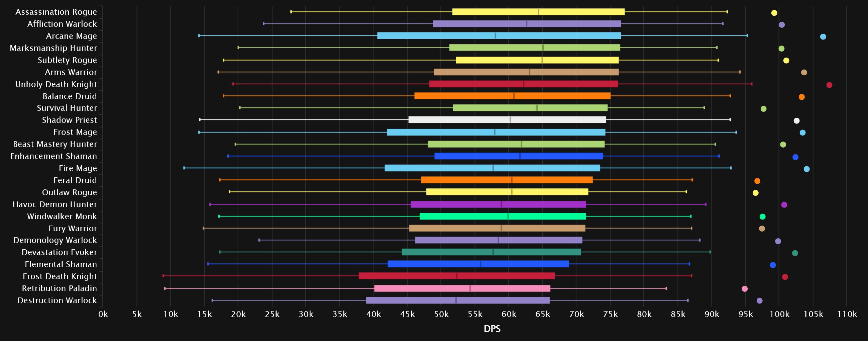Click the Havoc Demon Hunter purple outlier dot
Viewport: 868px width, 341px height.
[x=784, y=205]
